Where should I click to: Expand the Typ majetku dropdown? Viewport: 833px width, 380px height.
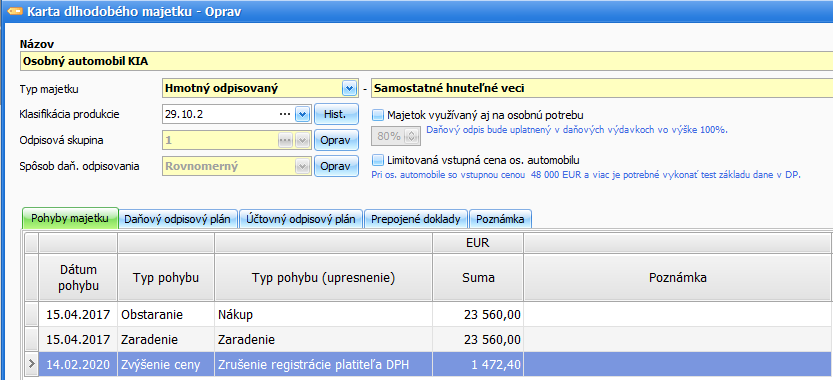(x=348, y=88)
